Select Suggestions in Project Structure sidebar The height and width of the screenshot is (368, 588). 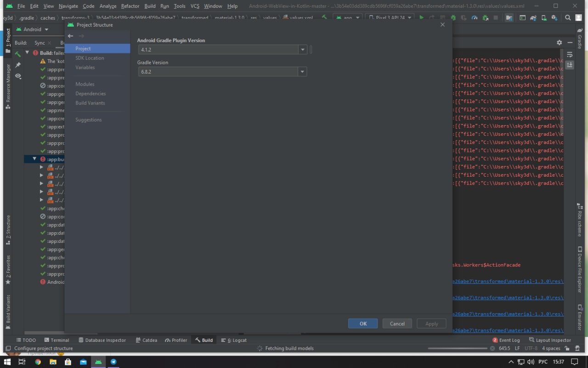(89, 120)
